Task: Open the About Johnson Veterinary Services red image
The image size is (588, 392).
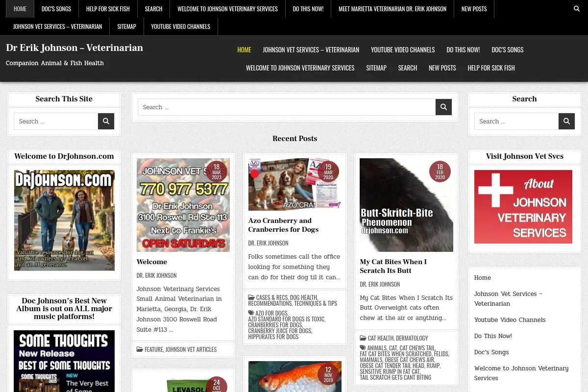Action: (523, 207)
